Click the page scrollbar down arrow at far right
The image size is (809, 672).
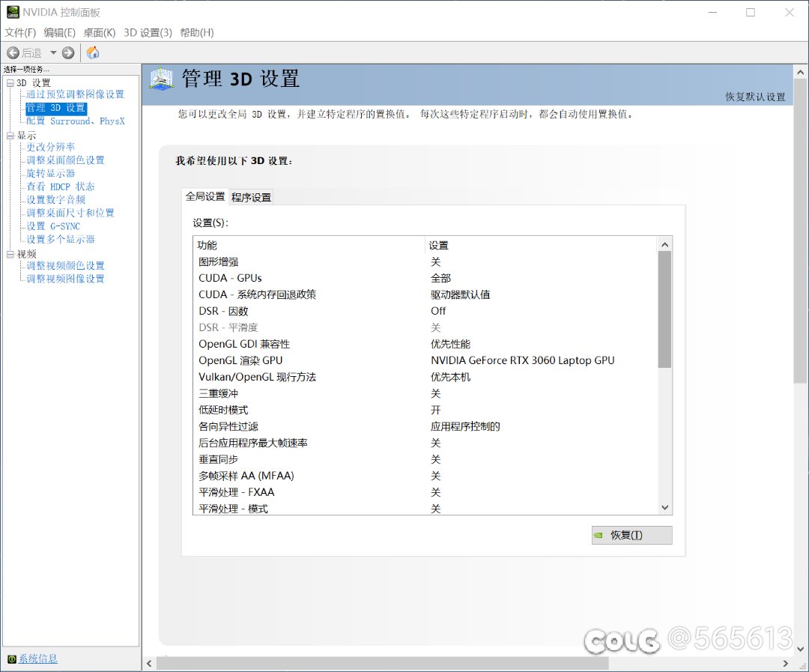point(801,649)
